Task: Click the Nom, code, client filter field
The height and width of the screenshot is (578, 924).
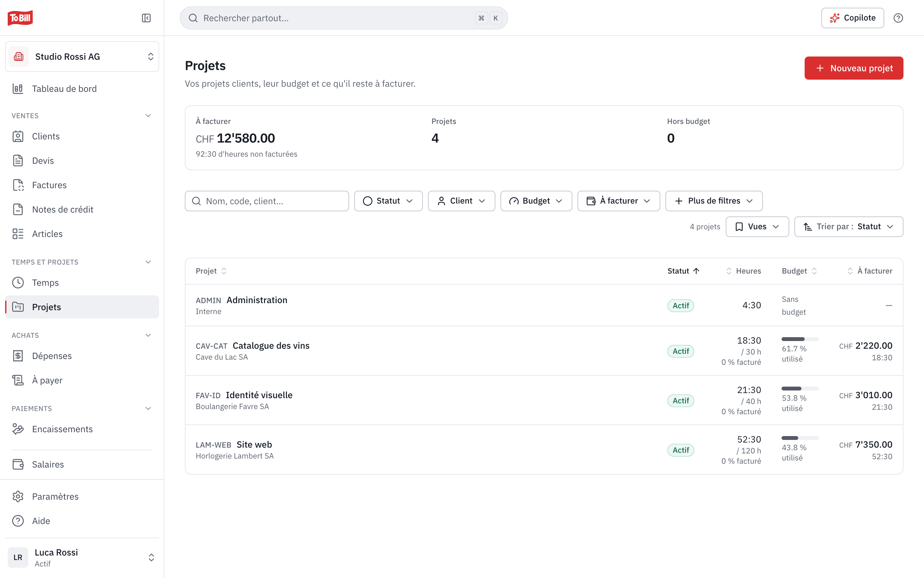Action: tap(267, 201)
